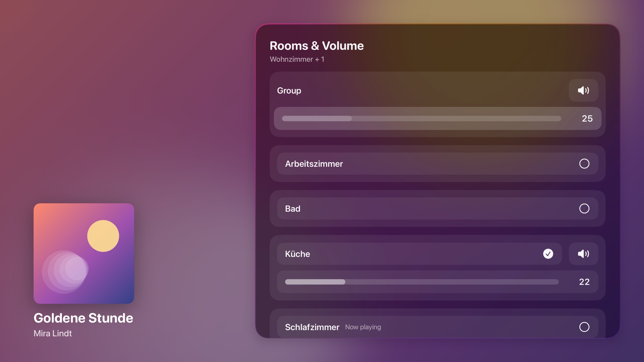Click the Group label
Image resolution: width=644 pixels, height=362 pixels.
click(x=289, y=91)
